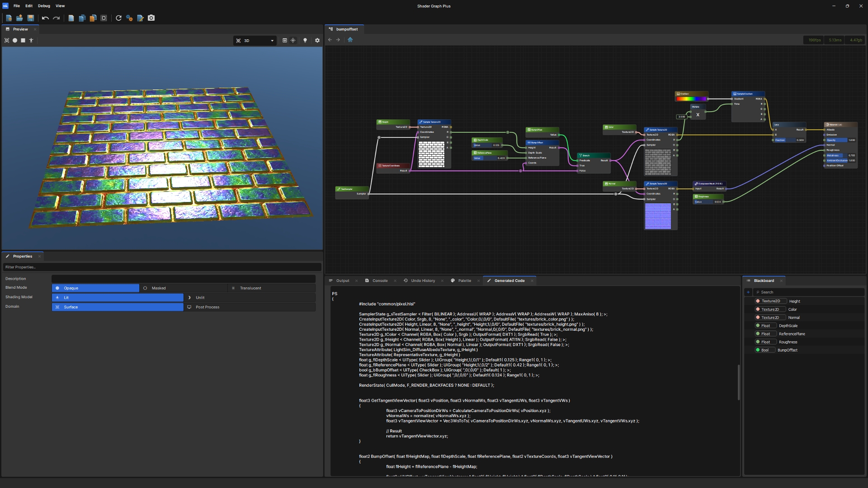868x488 pixels.
Task: Toggle preview lighting with lightbulb icon
Action: pos(305,40)
